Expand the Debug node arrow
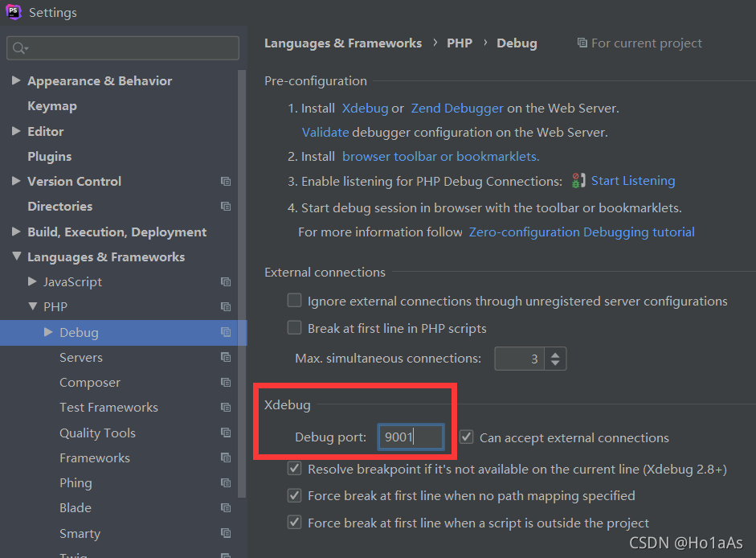This screenshot has width=756, height=558. [48, 332]
